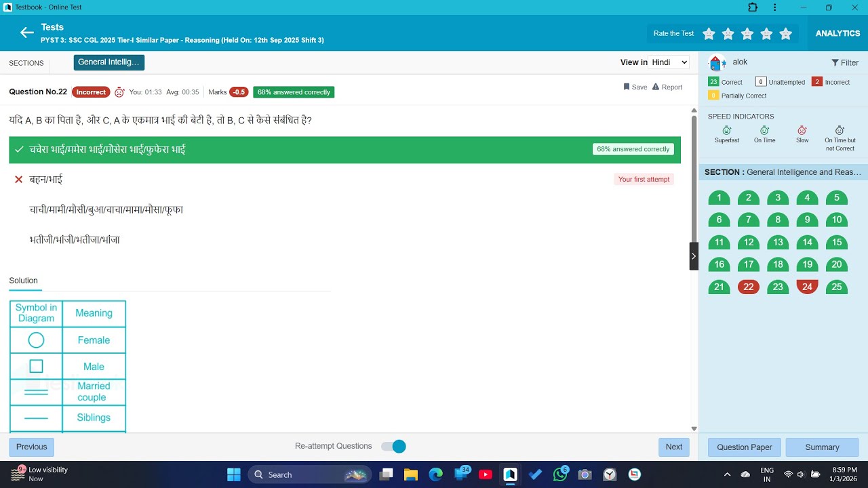868x488 pixels.
Task: Go back using the left arrow icon
Action: pyautogui.click(x=26, y=33)
